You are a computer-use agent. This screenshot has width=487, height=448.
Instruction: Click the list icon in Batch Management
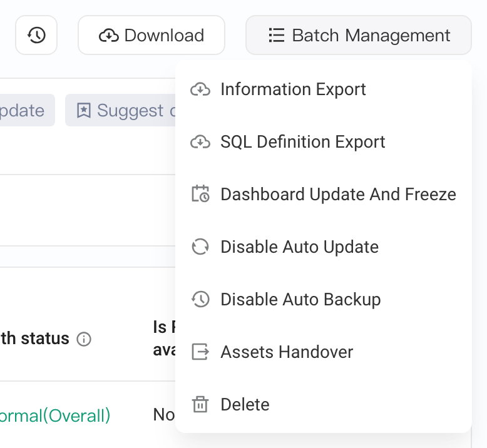point(277,35)
